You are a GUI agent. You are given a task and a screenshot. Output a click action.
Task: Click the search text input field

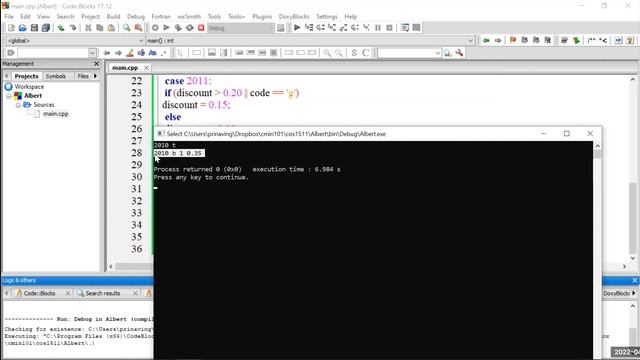click(53, 53)
